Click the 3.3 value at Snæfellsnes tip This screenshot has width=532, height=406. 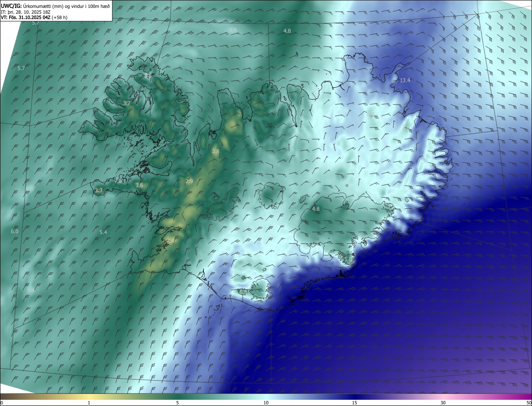(x=98, y=191)
